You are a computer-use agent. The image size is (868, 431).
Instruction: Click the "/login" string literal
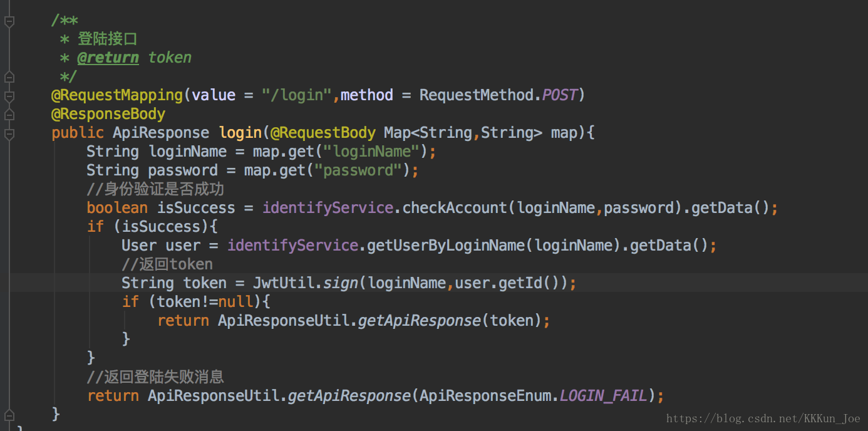click(297, 95)
